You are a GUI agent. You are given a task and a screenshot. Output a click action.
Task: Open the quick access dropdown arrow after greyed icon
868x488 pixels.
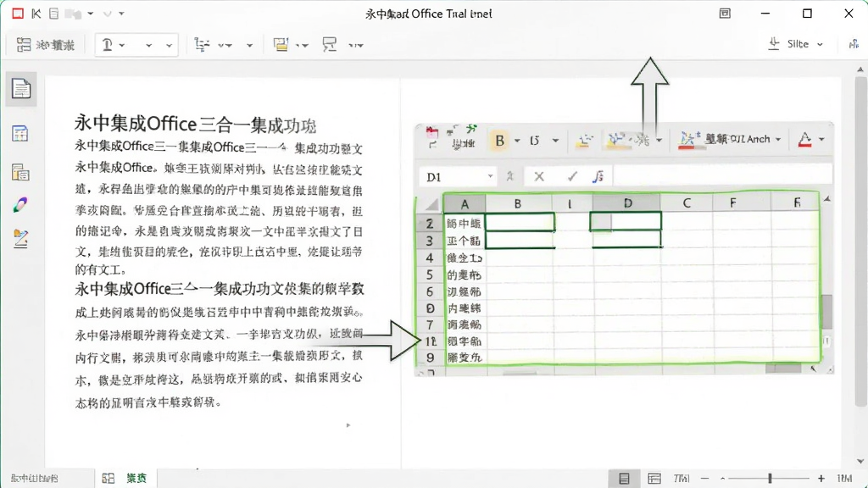90,14
